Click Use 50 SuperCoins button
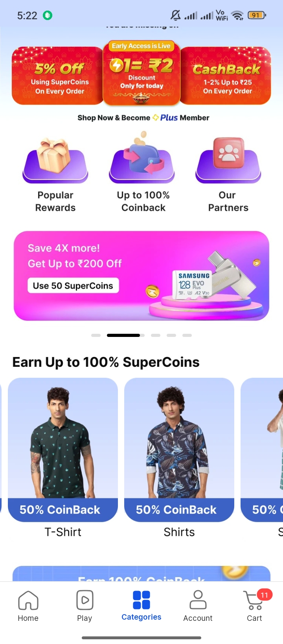The height and width of the screenshot is (644, 283). (73, 285)
